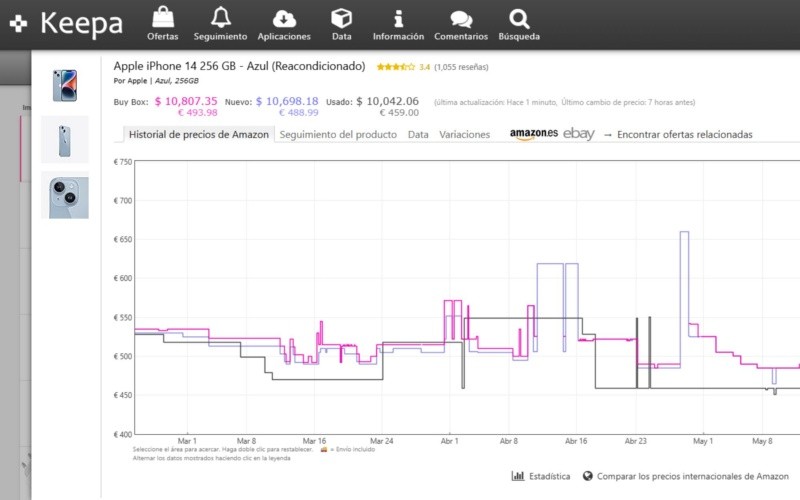Open the Información icon
The width and height of the screenshot is (800, 500).
click(398, 18)
